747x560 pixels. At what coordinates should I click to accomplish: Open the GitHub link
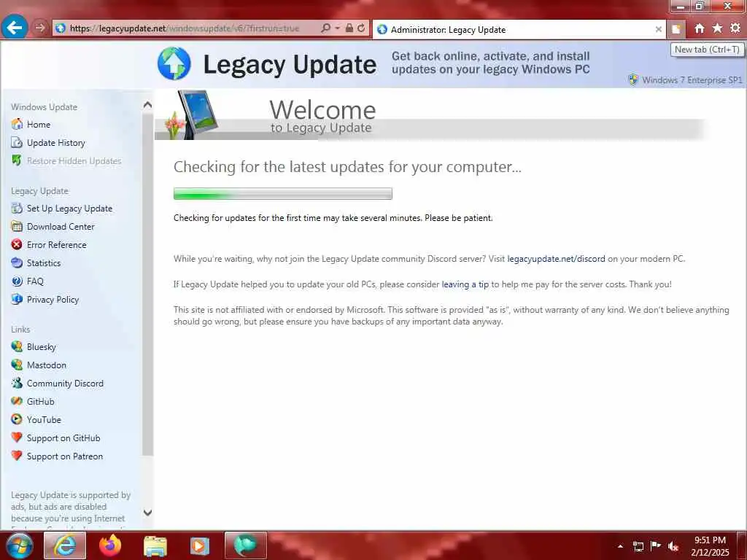coord(41,402)
